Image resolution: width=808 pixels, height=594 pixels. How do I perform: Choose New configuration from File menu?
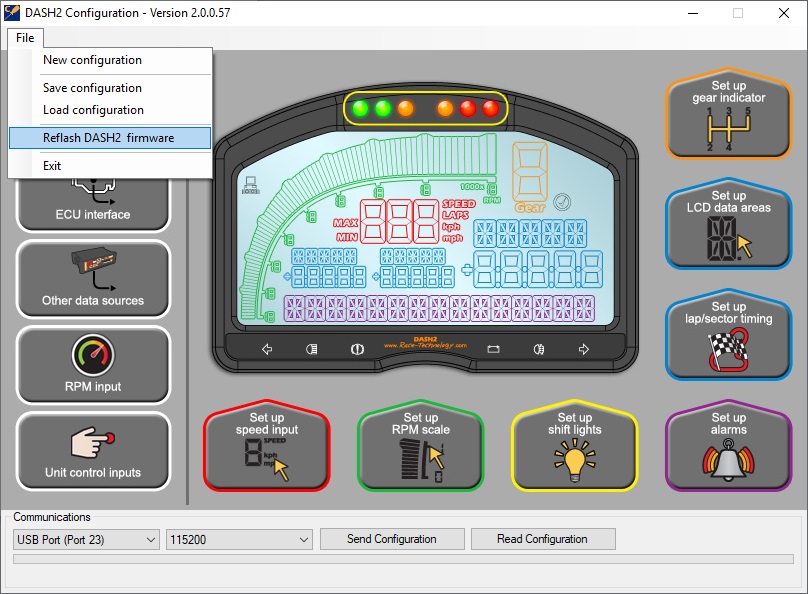pyautogui.click(x=92, y=60)
